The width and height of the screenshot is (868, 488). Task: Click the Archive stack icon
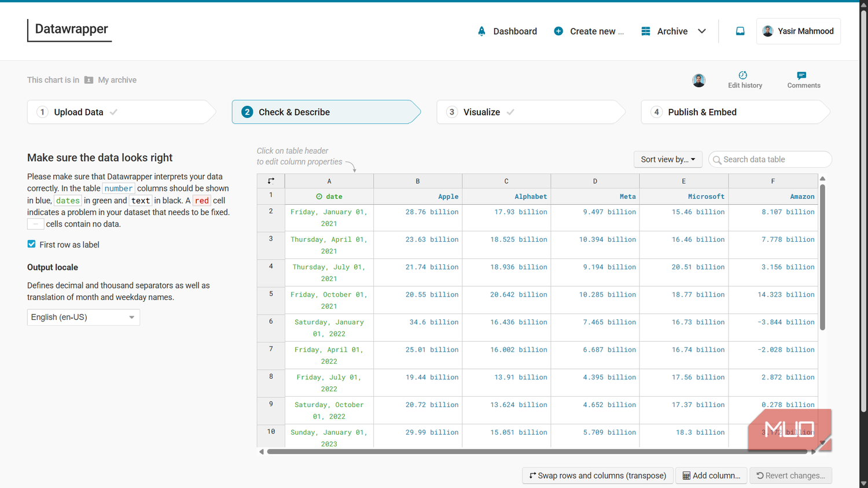point(646,31)
